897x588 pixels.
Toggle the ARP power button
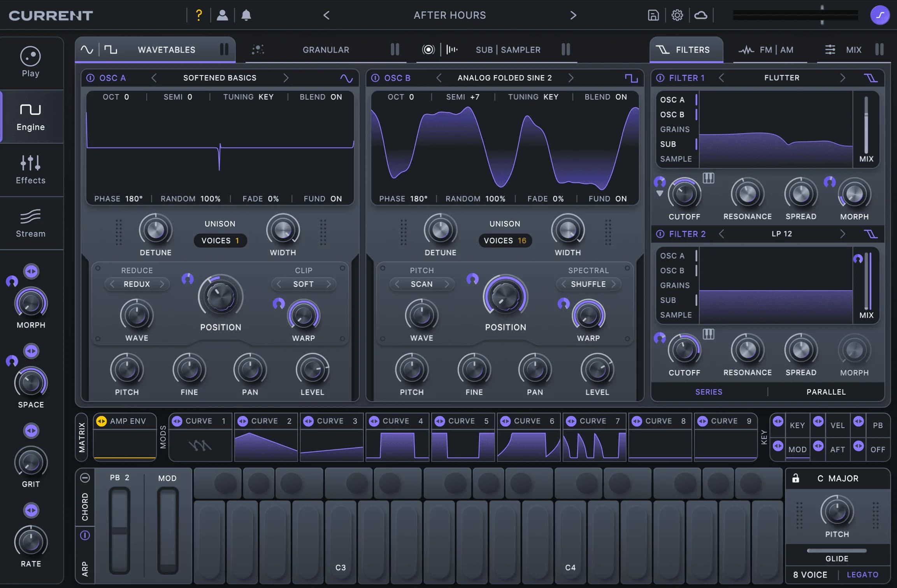(85, 535)
